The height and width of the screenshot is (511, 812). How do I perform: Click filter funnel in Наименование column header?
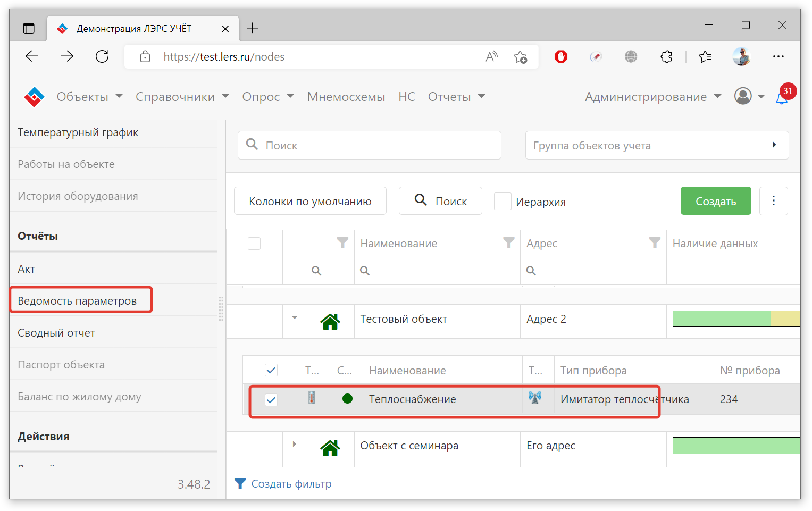coord(509,243)
